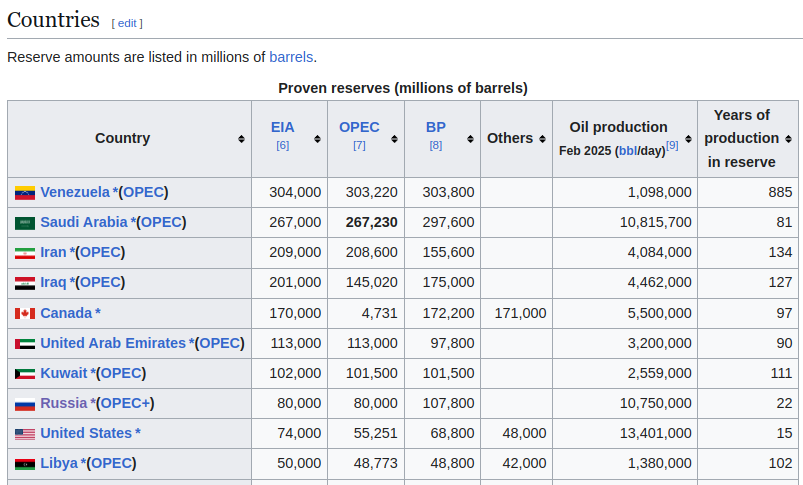Screen dimensions: 803x485
Task: Open the Iraq country link
Action: (x=53, y=282)
